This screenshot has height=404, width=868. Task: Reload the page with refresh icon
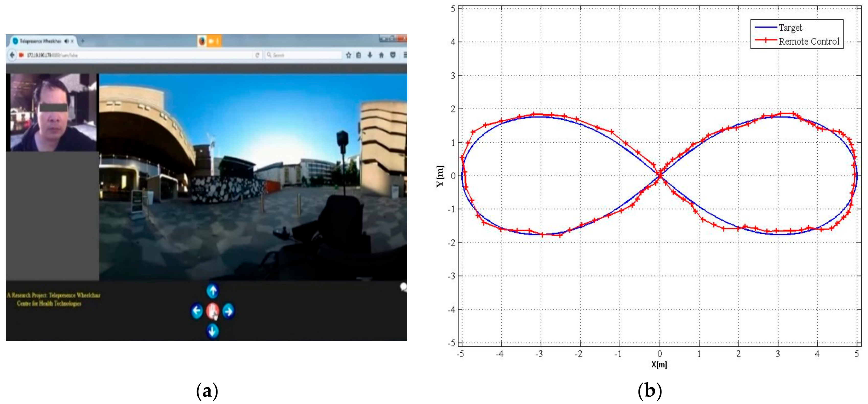257,55
